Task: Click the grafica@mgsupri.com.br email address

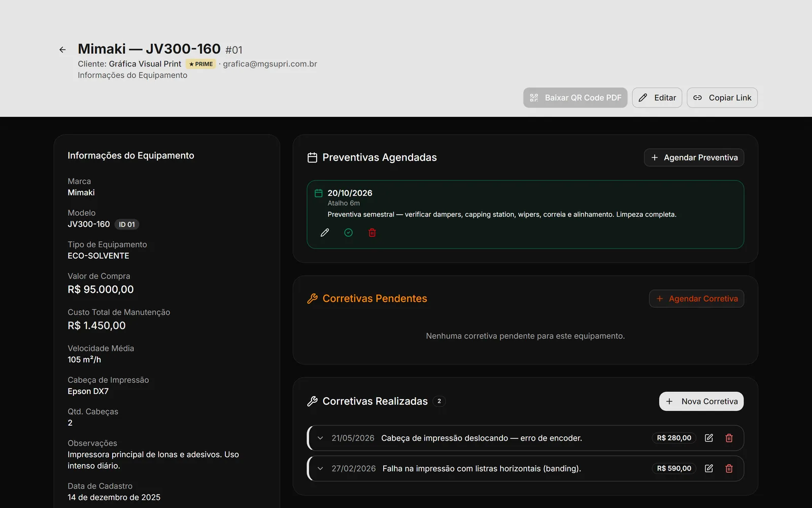Action: pos(270,64)
